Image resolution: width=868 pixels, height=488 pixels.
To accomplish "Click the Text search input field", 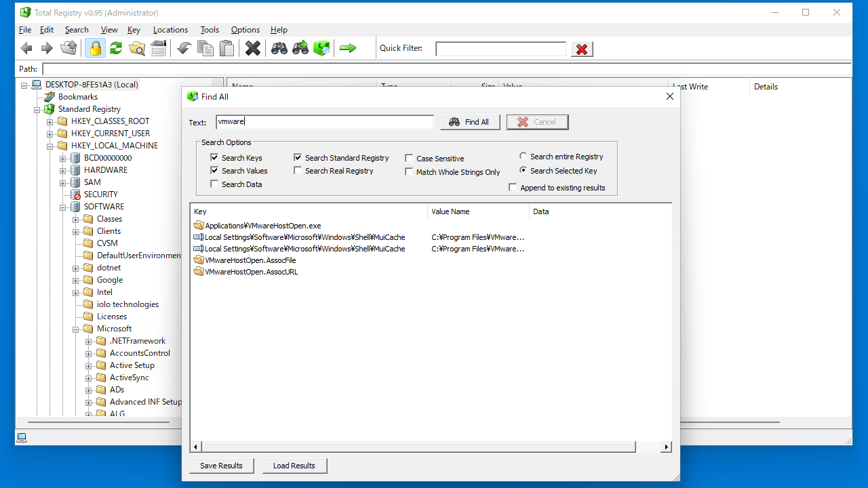I will click(325, 122).
